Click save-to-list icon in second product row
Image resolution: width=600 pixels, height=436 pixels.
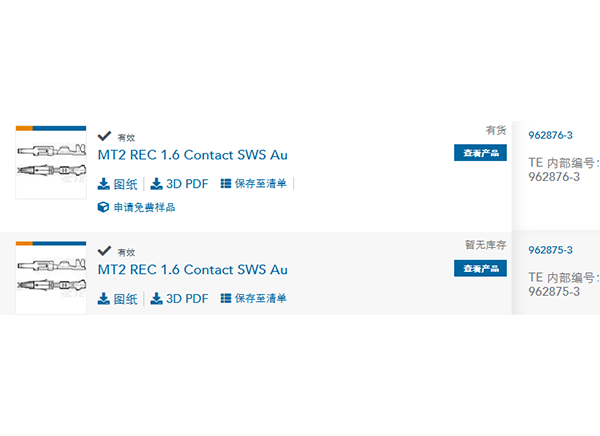tap(226, 299)
